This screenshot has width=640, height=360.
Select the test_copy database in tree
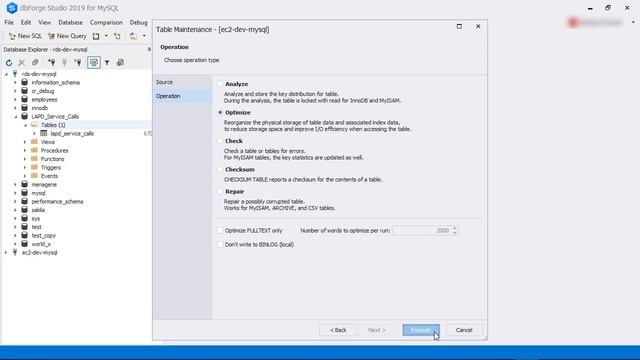[44, 236]
